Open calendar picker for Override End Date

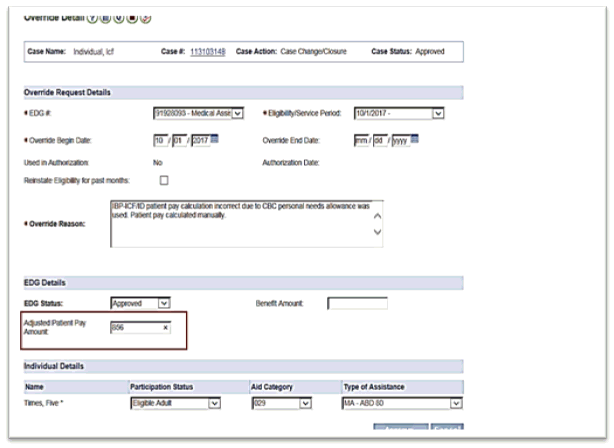click(416, 138)
